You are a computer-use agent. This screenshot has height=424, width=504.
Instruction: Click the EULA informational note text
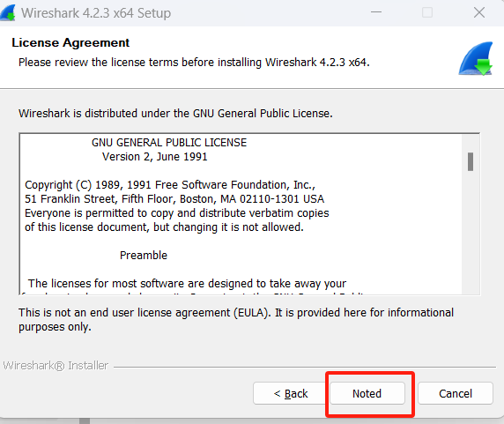[236, 319]
